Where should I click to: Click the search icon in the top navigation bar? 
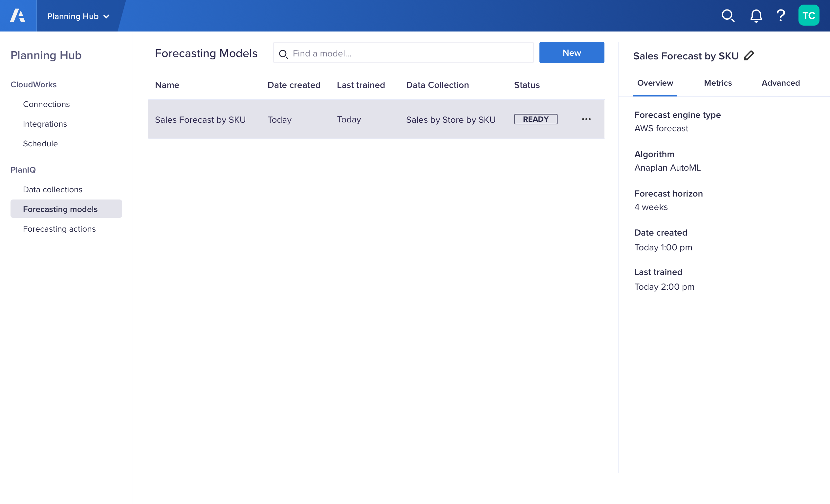tap(728, 16)
